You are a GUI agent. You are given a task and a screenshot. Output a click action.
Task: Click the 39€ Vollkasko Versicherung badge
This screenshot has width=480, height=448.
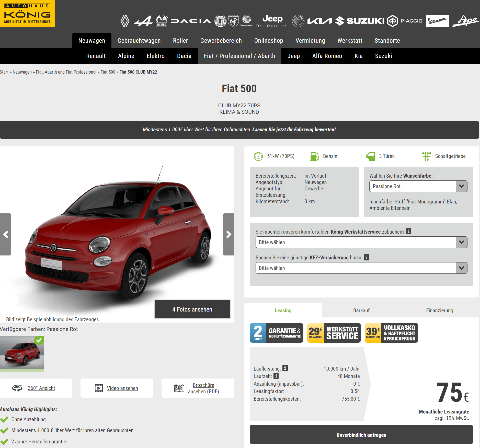click(391, 333)
